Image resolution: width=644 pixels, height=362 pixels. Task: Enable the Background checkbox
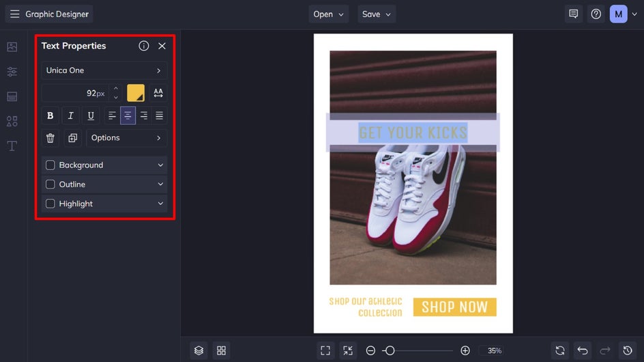pyautogui.click(x=50, y=165)
